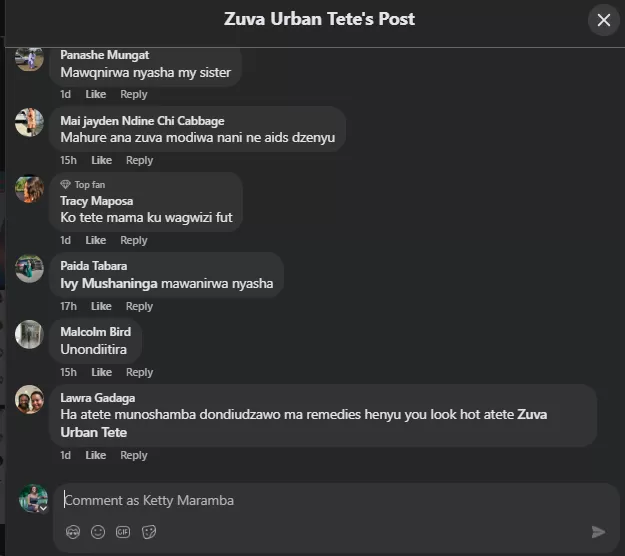Open the sticker picker icon
This screenshot has width=625, height=556.
149,532
